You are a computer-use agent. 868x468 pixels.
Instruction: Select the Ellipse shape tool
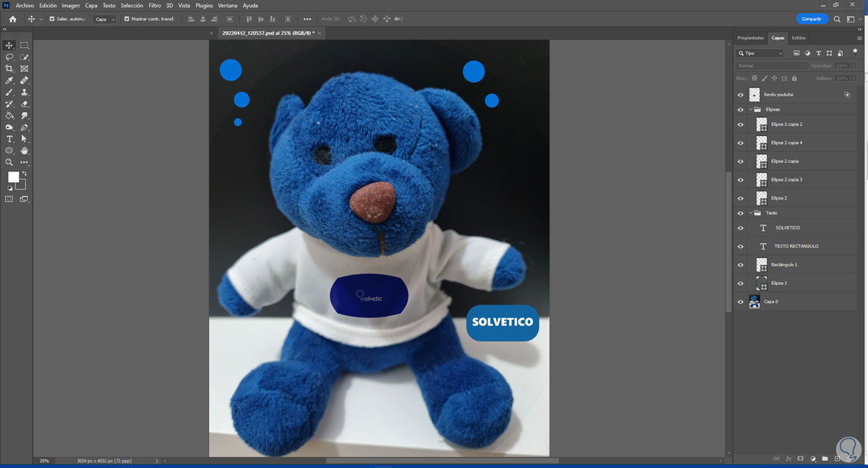click(x=9, y=150)
